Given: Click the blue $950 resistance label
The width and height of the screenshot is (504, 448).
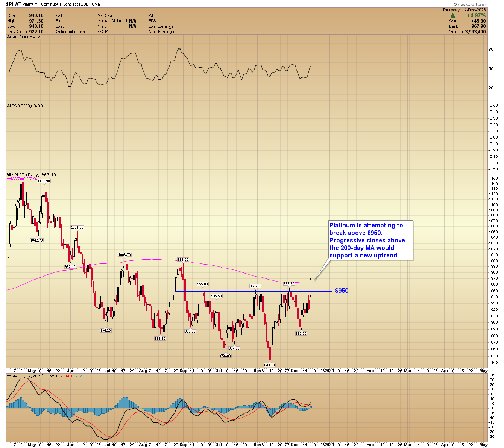Looking at the screenshot, I should tap(342, 291).
